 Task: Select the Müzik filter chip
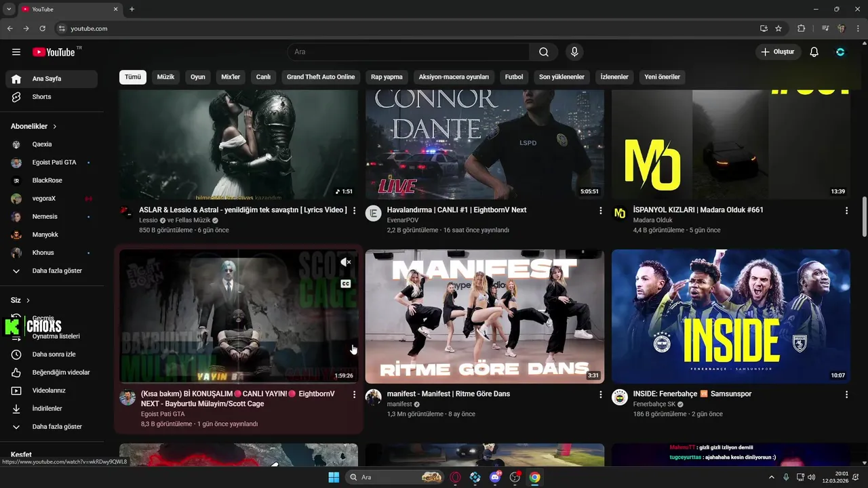pos(165,77)
